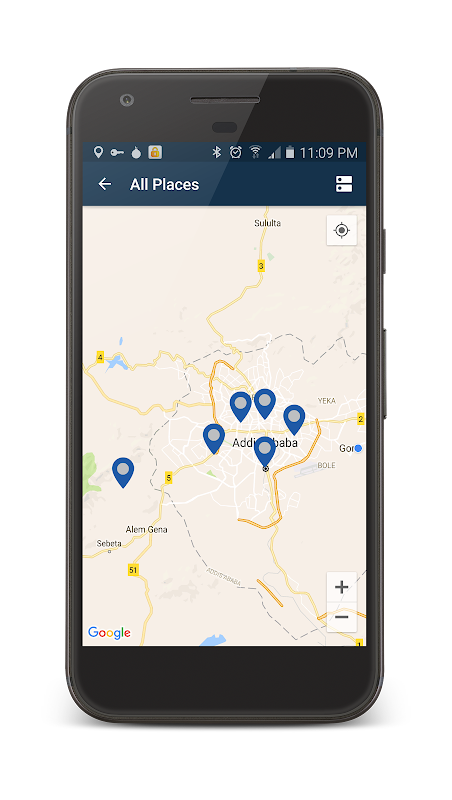Switch to list view icon
Screen dimensions: 452x800
click(344, 184)
